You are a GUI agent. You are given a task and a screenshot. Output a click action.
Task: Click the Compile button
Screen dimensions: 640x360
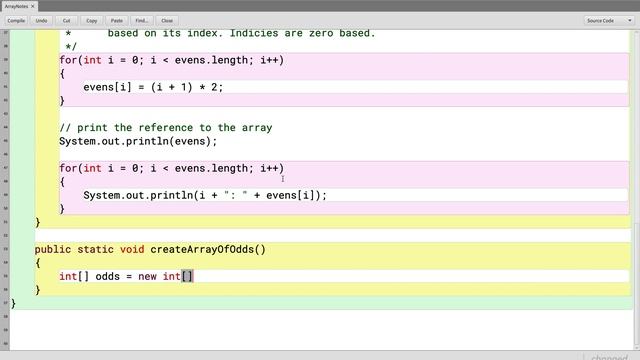[16, 20]
